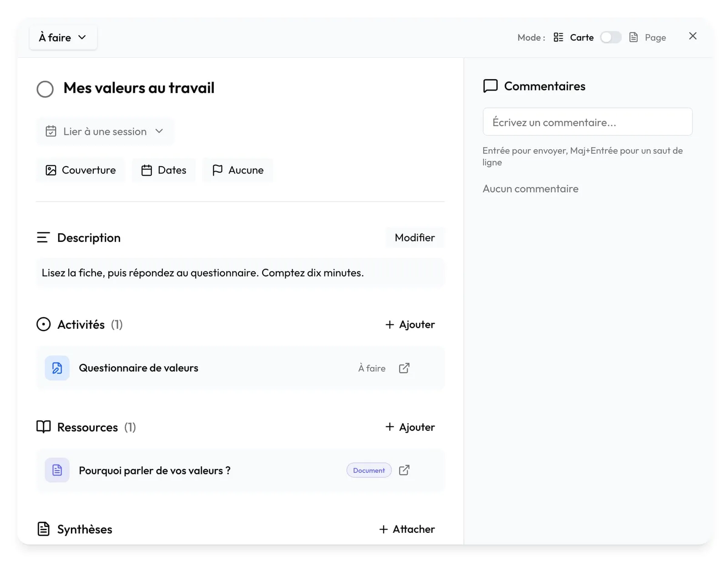This screenshot has height=561, width=728.
Task: Click the Couverture button
Action: point(81,170)
